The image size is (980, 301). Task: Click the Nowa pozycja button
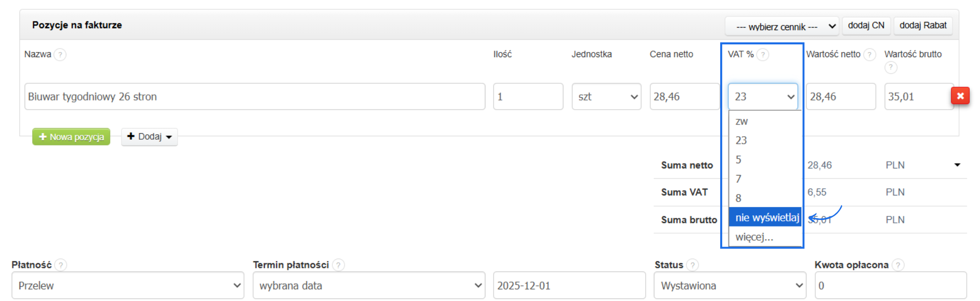[x=71, y=136]
